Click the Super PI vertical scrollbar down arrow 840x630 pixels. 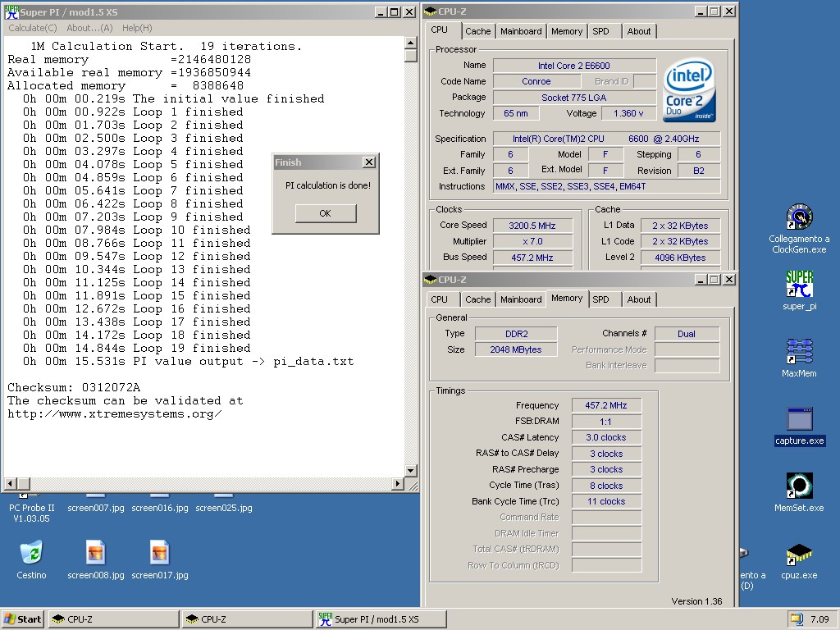pos(410,471)
